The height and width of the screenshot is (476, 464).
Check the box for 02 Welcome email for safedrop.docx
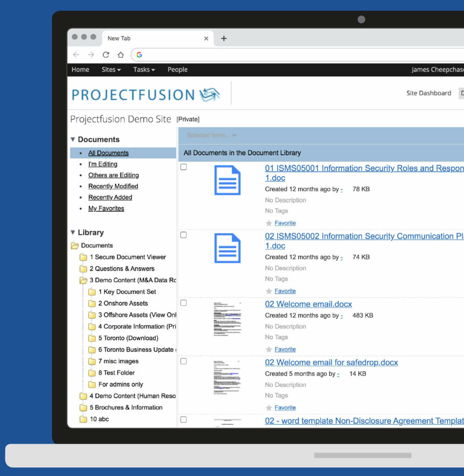[183, 361]
